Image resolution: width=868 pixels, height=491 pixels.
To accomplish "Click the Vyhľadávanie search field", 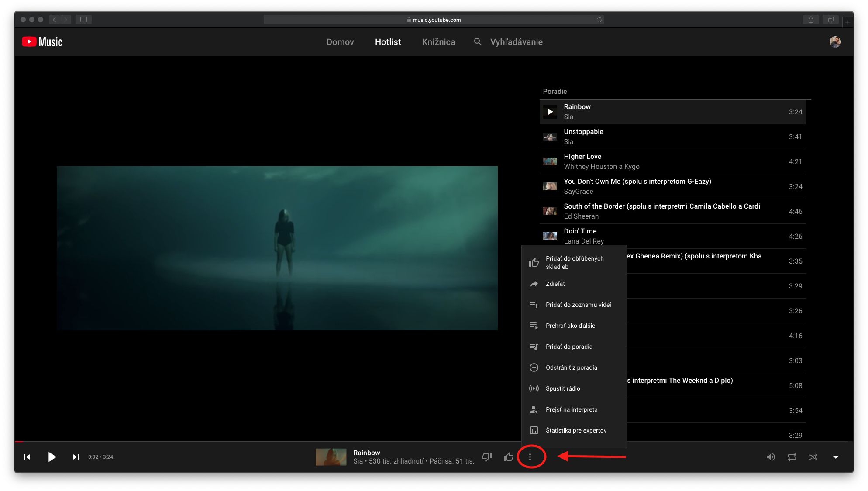I will pos(516,42).
